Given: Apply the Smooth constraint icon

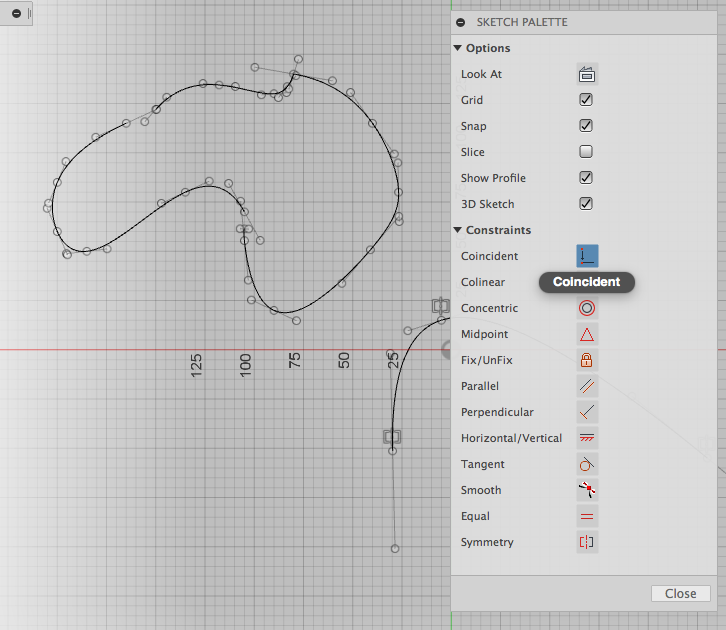Looking at the screenshot, I should tap(587, 490).
